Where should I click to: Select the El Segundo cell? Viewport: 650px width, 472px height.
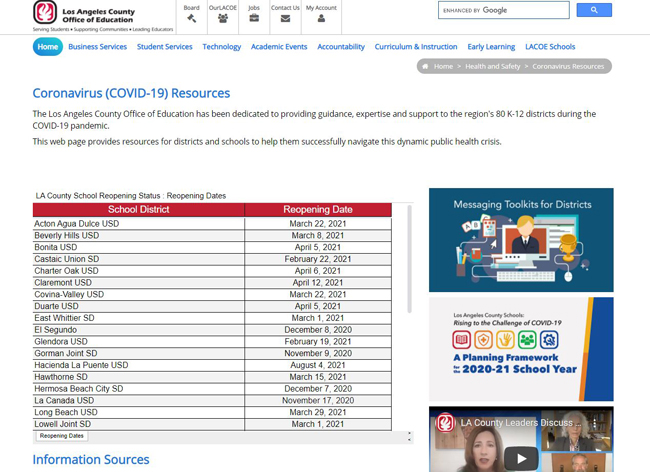click(138, 330)
